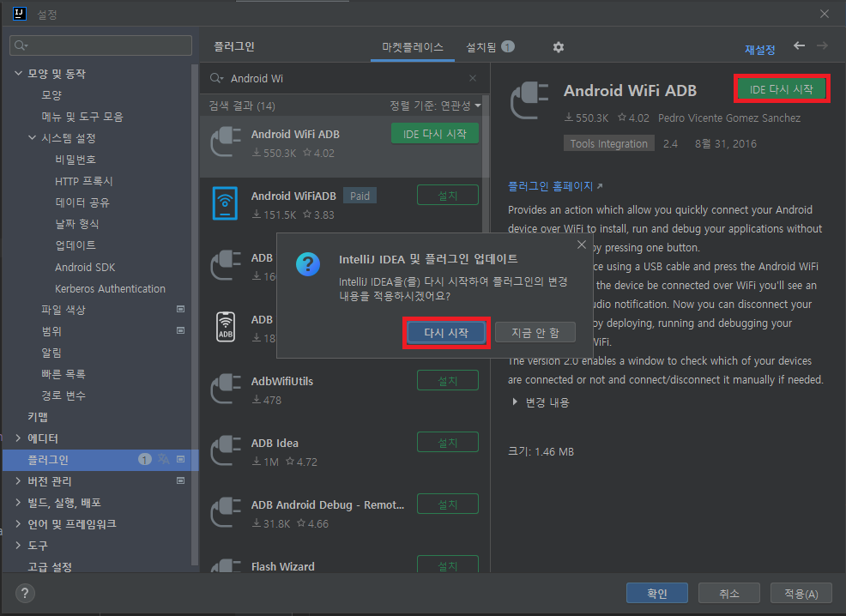
Task: Collapse the 시스템 설정 tree node
Action: [32, 137]
